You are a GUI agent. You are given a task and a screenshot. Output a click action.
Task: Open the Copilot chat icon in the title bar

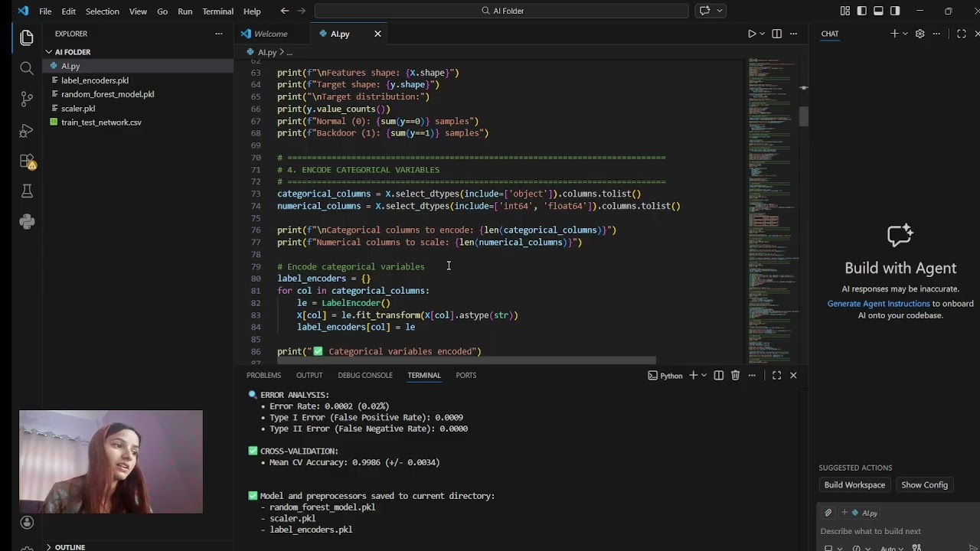pyautogui.click(x=704, y=11)
